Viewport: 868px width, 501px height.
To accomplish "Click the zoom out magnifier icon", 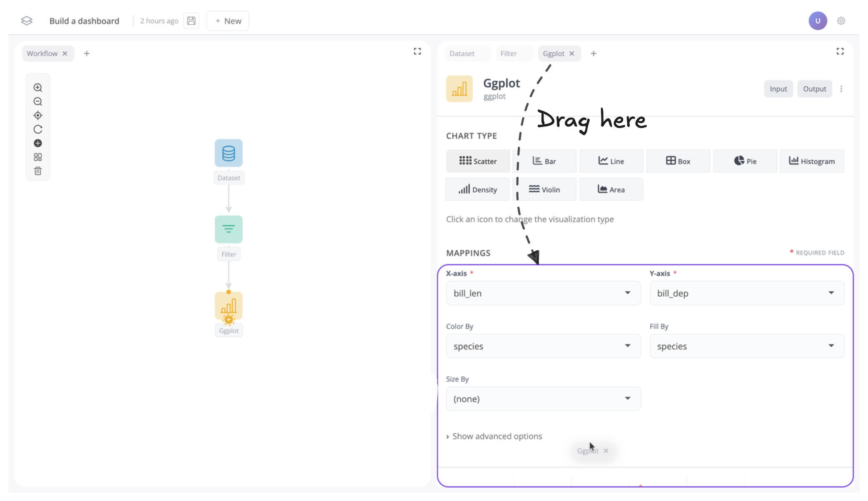I will pyautogui.click(x=38, y=102).
